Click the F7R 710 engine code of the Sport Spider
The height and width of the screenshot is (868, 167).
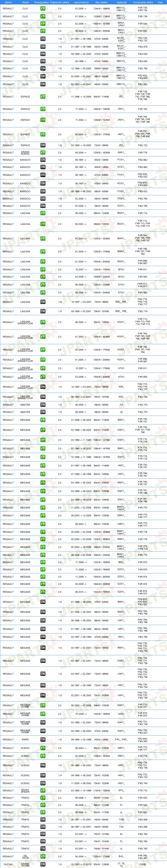(x=143, y=790)
